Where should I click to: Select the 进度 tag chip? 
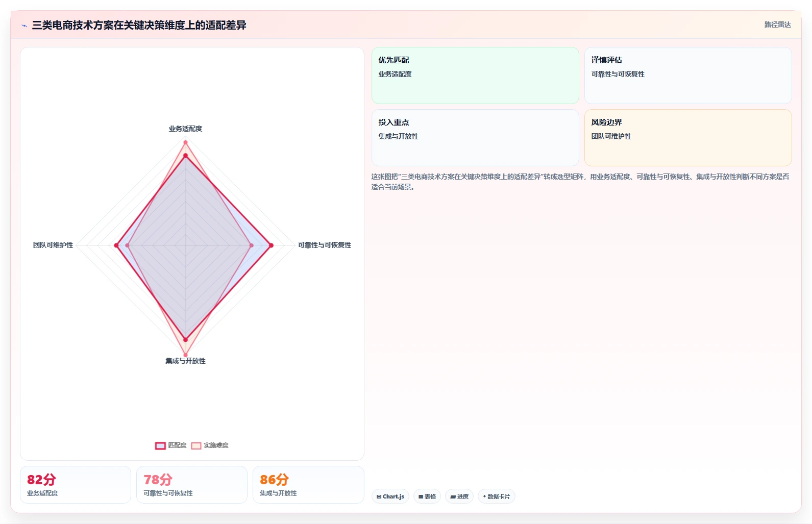(459, 496)
